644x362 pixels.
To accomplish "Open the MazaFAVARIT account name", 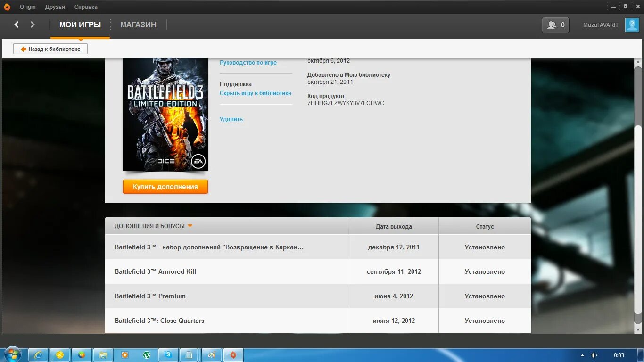I will click(601, 25).
